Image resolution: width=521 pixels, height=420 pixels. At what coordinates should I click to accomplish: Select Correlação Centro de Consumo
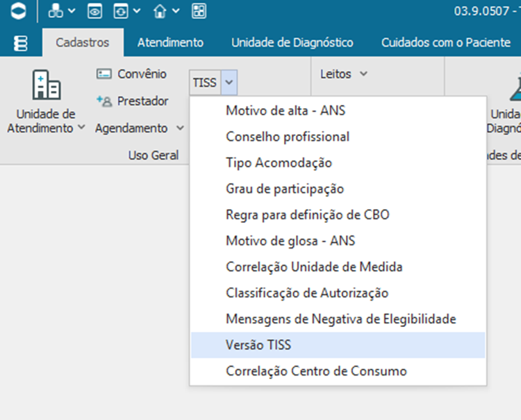tap(316, 371)
